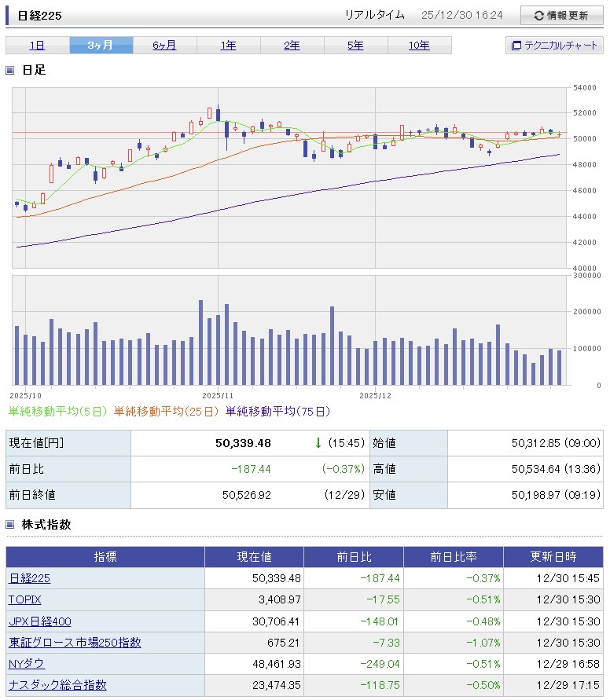Click the square icon beside 株式指数 heading

(10, 525)
